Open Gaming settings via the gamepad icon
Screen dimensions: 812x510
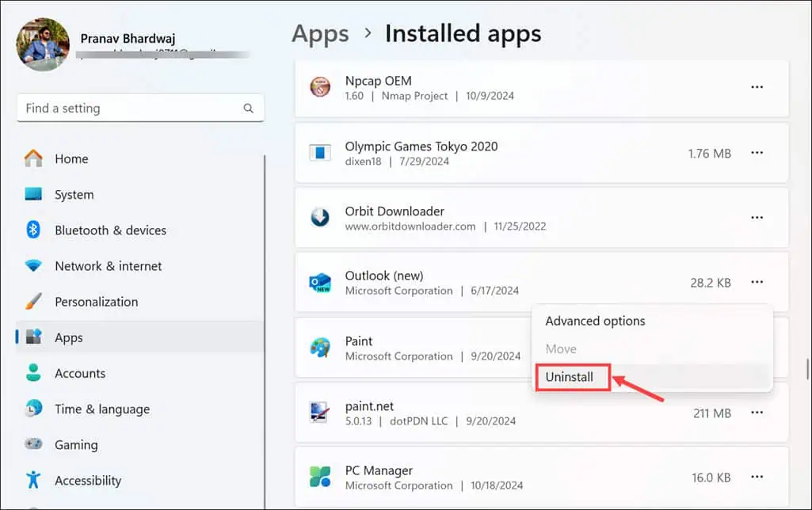point(32,444)
